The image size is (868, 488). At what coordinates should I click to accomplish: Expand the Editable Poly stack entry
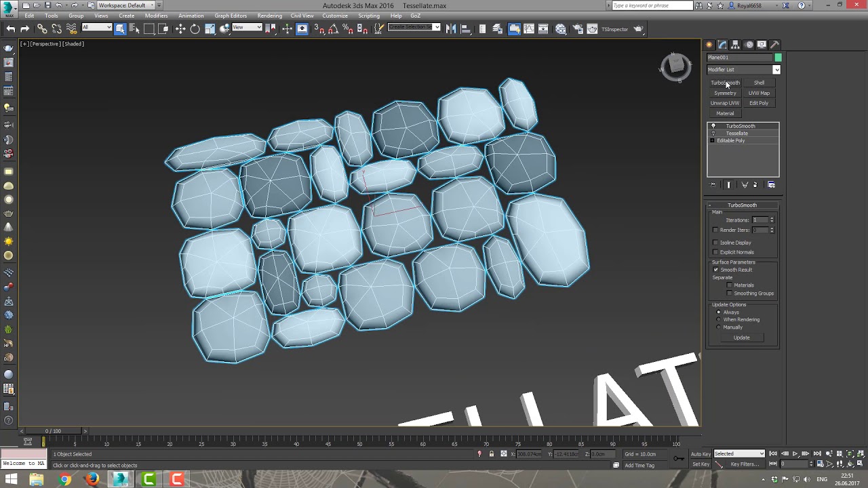712,141
